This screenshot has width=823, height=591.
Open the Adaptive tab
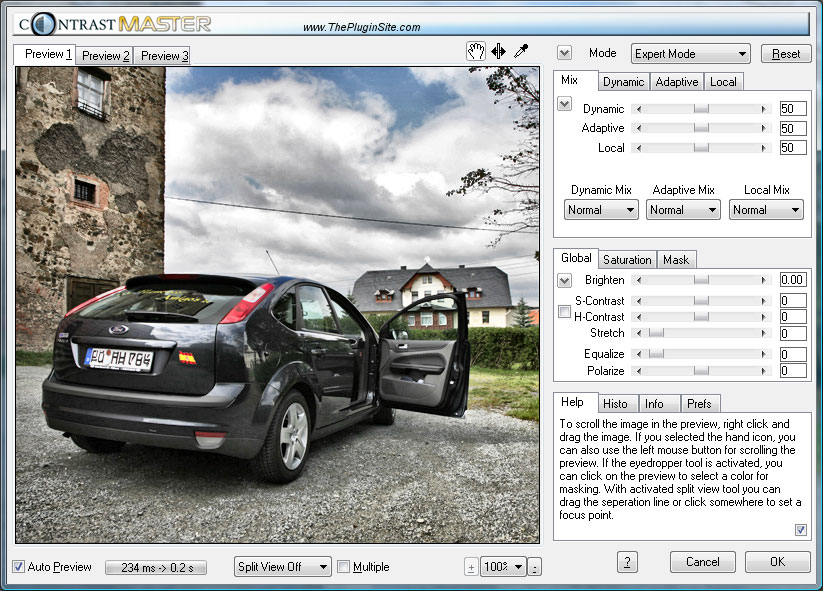coord(677,82)
